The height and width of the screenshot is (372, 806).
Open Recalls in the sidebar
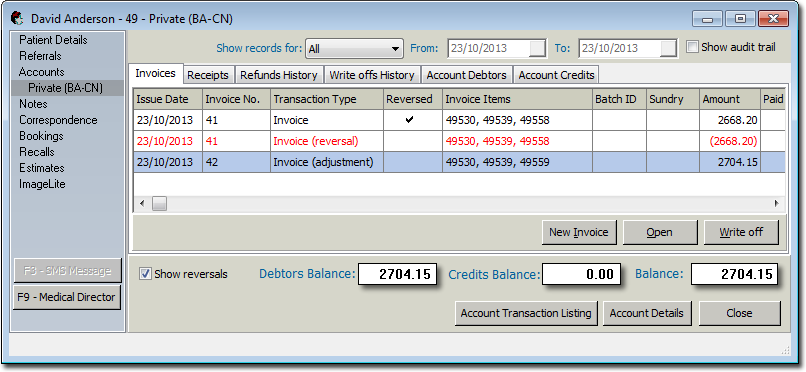coord(37,152)
